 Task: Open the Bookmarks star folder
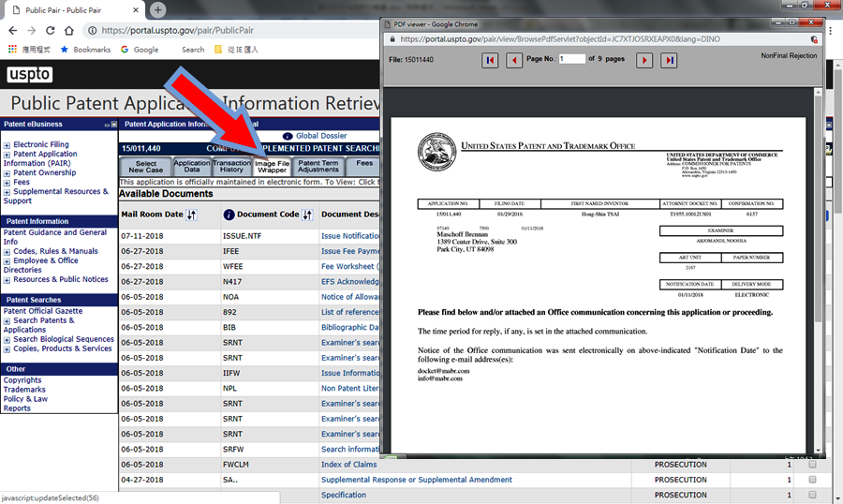pos(85,50)
